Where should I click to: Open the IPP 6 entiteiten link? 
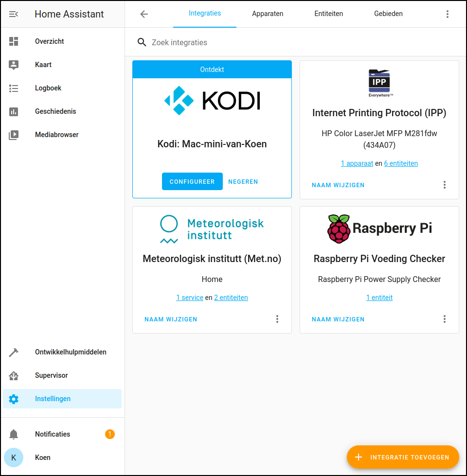[401, 163]
